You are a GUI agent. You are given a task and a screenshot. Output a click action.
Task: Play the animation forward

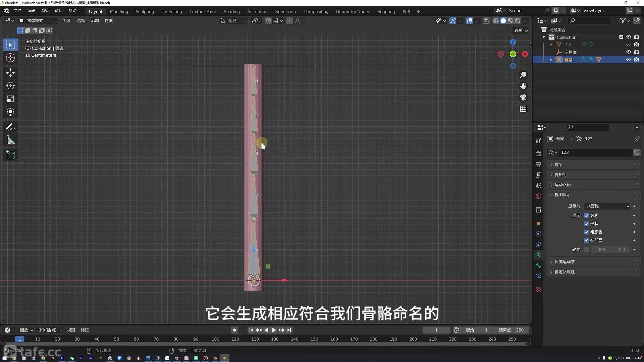274,330
